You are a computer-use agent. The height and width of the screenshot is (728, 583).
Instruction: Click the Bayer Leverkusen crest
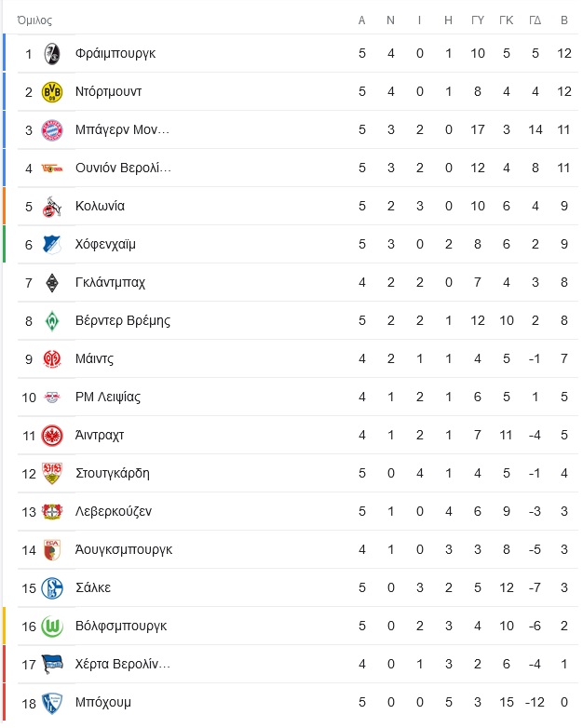coord(52,512)
